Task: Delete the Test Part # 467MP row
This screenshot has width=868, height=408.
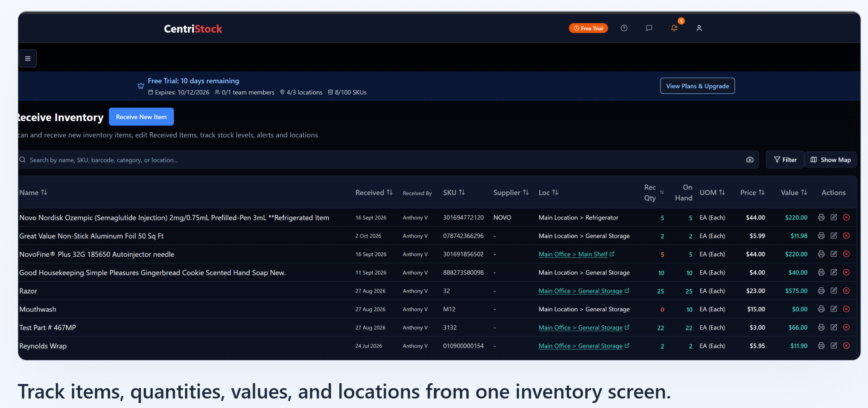Action: 847,327
